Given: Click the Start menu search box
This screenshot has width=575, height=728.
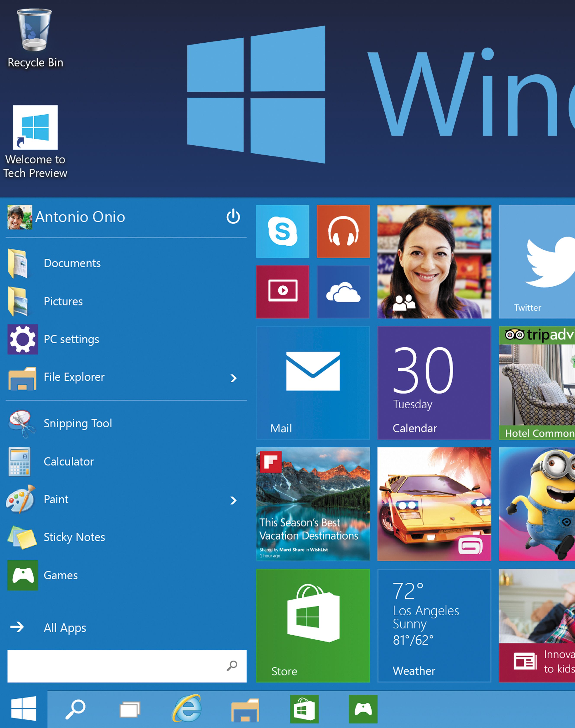Looking at the screenshot, I should point(127,666).
